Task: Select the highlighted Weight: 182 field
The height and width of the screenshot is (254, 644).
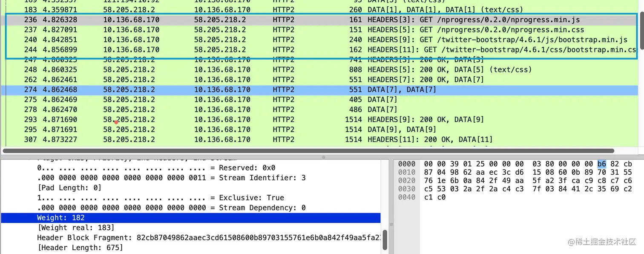Action: point(191,218)
